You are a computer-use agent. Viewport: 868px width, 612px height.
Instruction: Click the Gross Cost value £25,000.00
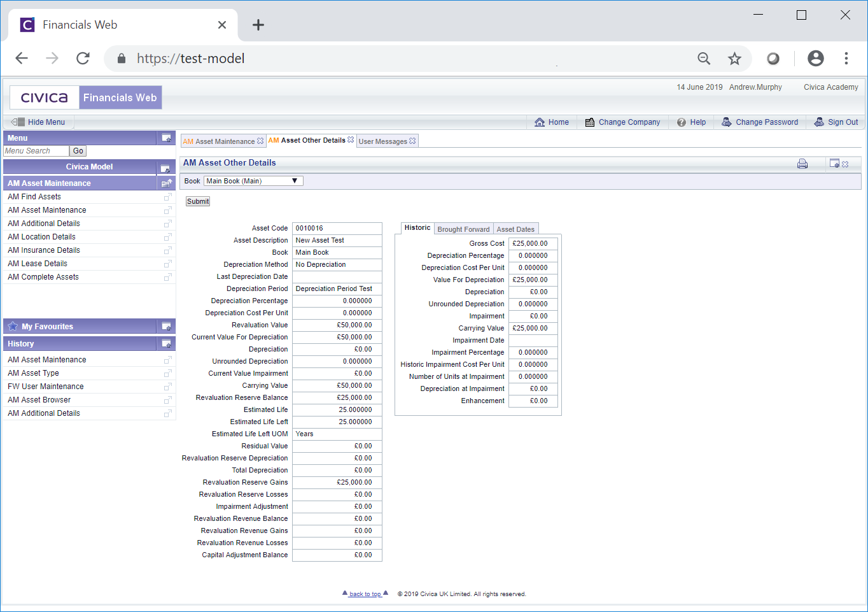click(533, 243)
